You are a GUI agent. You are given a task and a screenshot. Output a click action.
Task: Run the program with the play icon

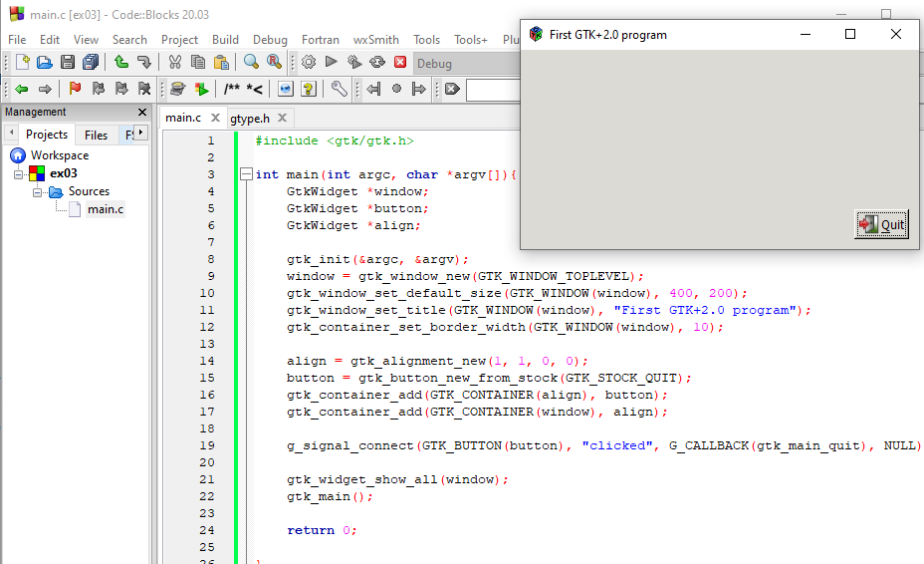click(x=332, y=62)
